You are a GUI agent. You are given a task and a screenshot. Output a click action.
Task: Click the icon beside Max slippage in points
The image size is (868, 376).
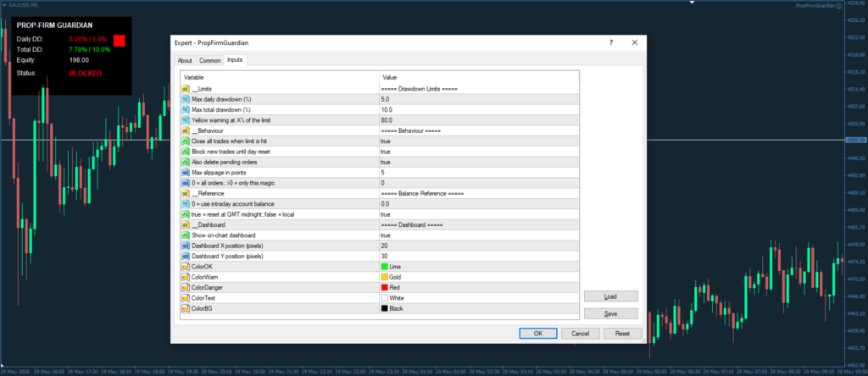point(186,173)
